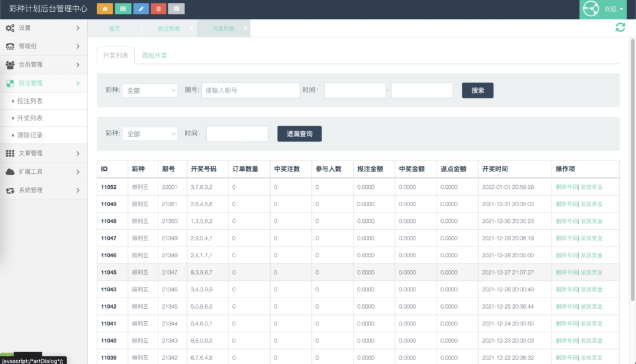Click the phone icon next to 管理组
Viewport: 636px width, 364px height.
[11, 46]
